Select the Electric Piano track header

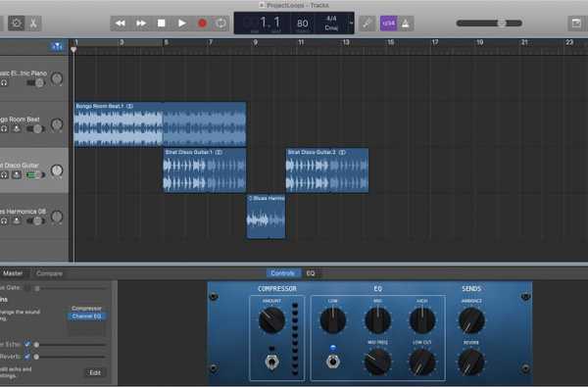pyautogui.click(x=34, y=78)
